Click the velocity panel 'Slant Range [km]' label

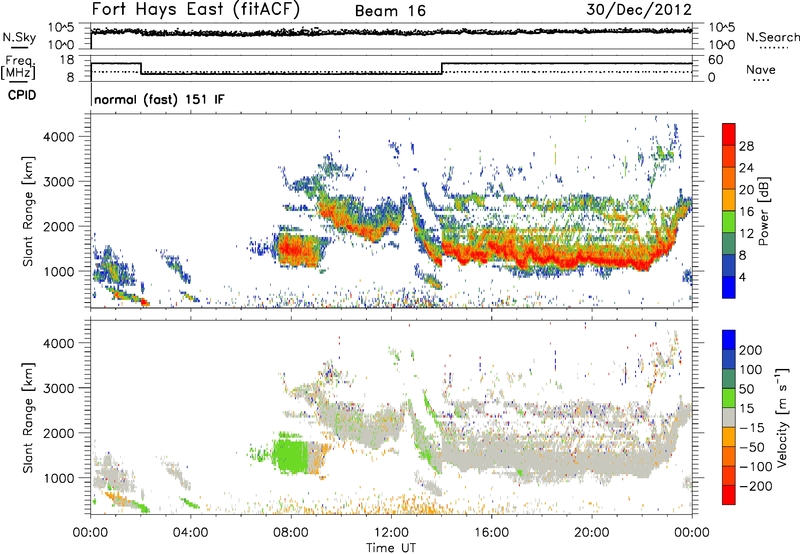[28, 418]
